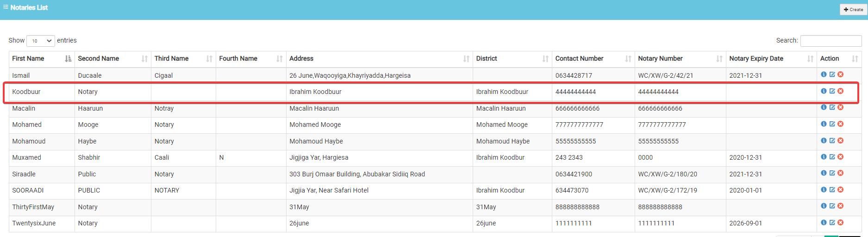Delete the TwentysixJune notary row

coord(840,223)
